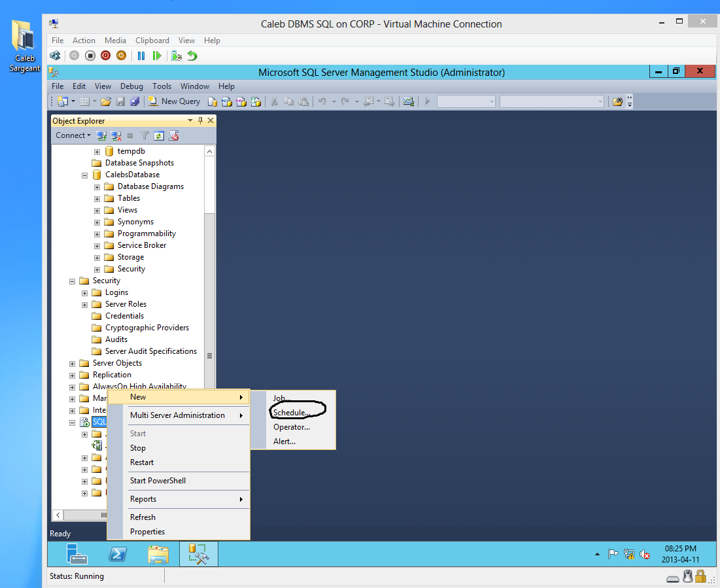Toggle the Object Explorer auto-hide pin
Viewport: 720px width, 588px height.
(x=200, y=120)
